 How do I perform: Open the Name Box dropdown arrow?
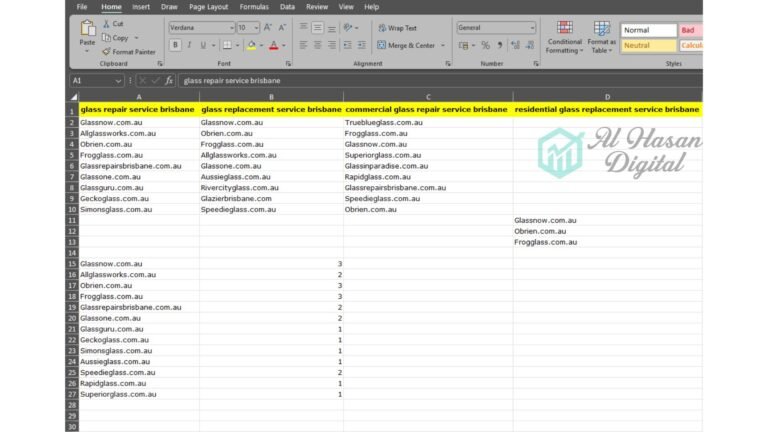120,80
